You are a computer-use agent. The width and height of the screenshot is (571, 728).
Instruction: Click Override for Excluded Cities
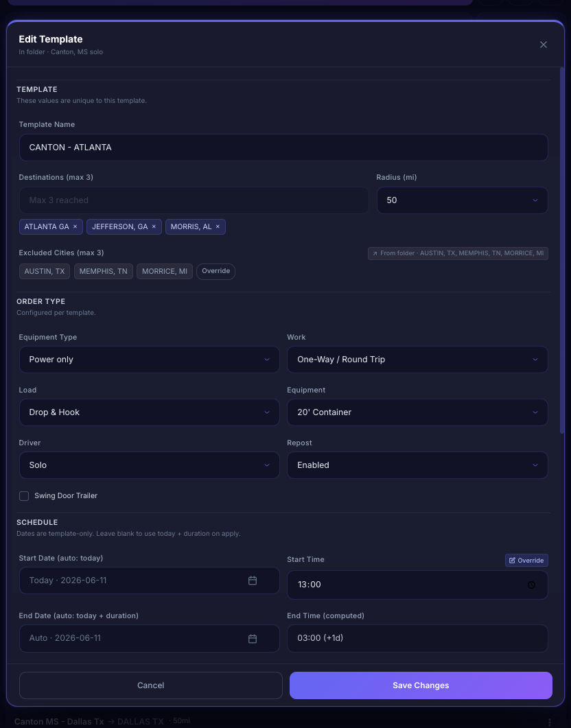(x=216, y=271)
